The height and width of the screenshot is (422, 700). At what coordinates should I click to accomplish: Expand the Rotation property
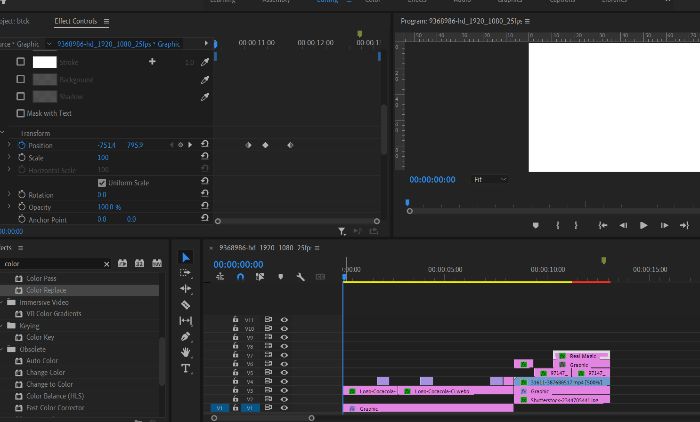tap(9, 194)
